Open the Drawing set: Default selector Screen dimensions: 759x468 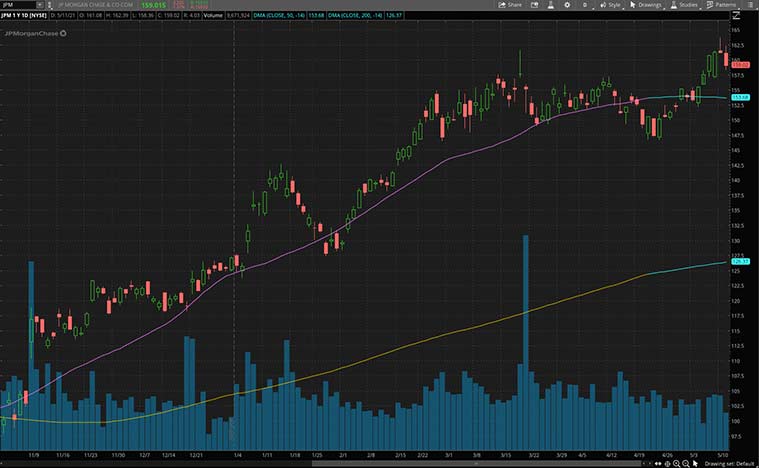coord(727,462)
